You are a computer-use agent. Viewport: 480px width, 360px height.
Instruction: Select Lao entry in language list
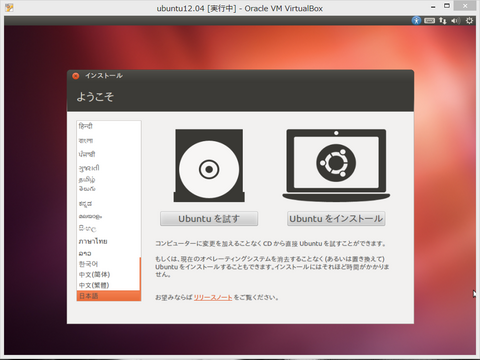point(108,253)
